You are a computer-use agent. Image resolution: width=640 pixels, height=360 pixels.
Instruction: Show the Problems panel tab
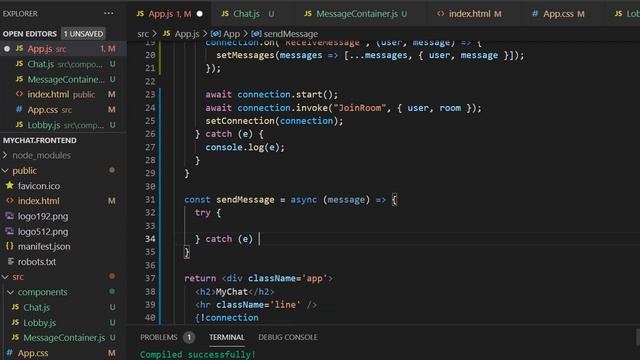pos(159,337)
